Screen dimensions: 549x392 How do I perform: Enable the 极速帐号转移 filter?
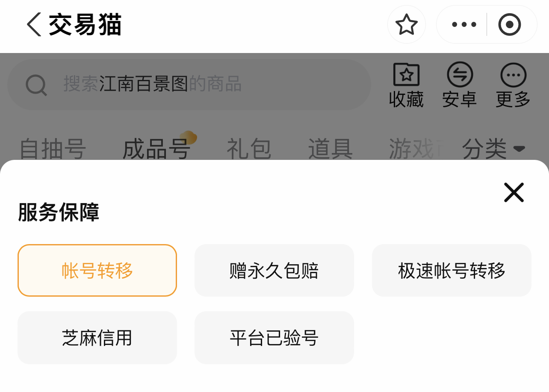click(x=452, y=271)
